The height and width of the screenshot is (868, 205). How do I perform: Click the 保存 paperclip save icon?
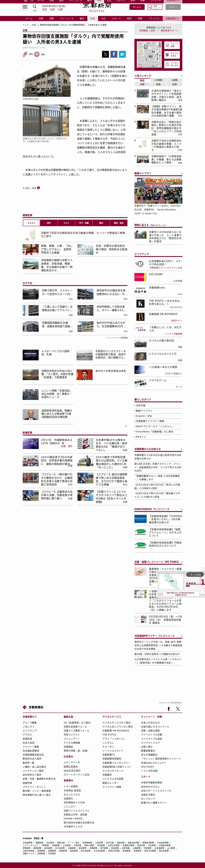25,54
